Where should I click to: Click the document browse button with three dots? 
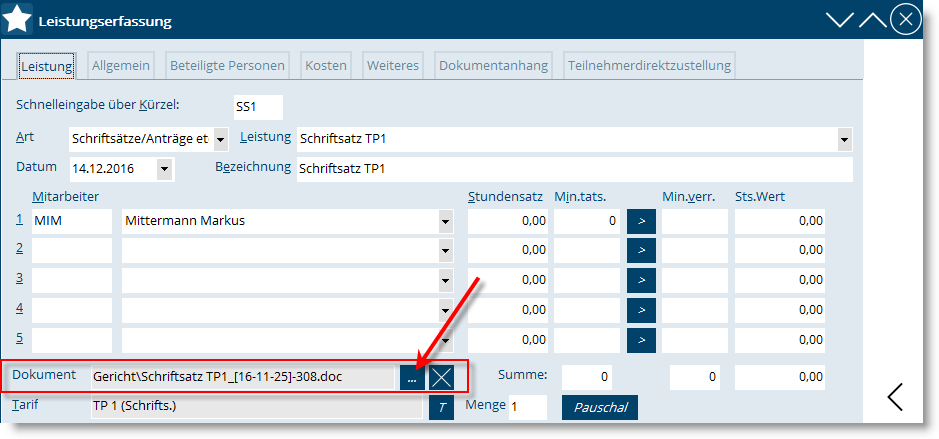coord(411,377)
